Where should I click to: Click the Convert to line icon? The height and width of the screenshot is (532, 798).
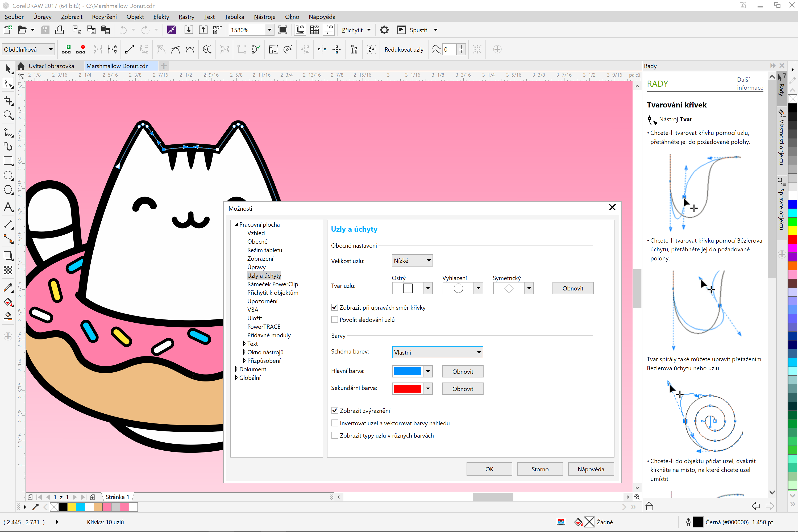pyautogui.click(x=129, y=49)
